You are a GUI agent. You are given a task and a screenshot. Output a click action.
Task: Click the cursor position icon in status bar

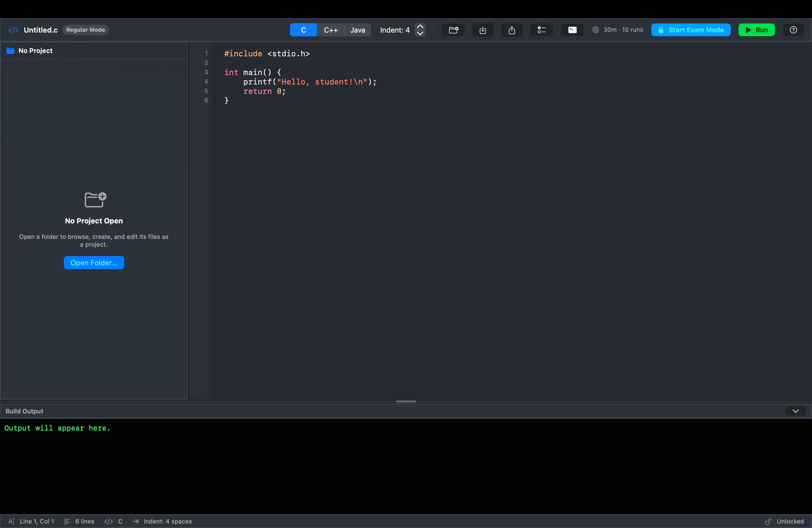pyautogui.click(x=12, y=521)
